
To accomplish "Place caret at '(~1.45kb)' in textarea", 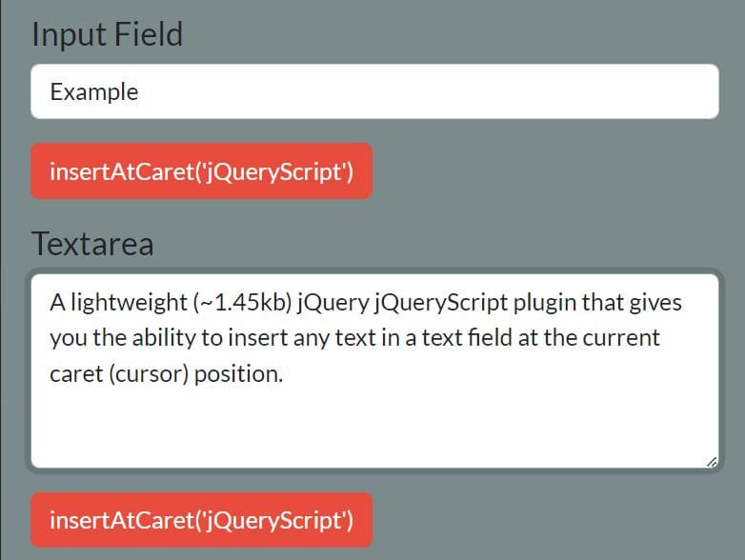I will [x=242, y=303].
